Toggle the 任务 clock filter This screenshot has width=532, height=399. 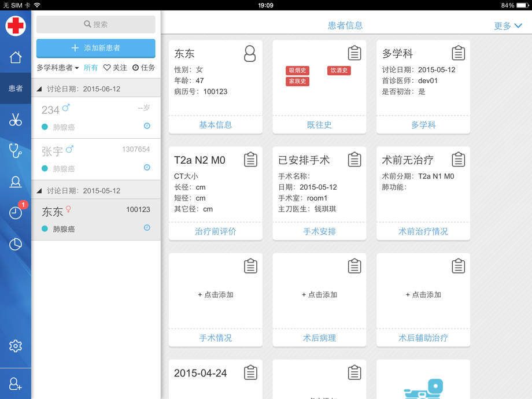click(143, 68)
